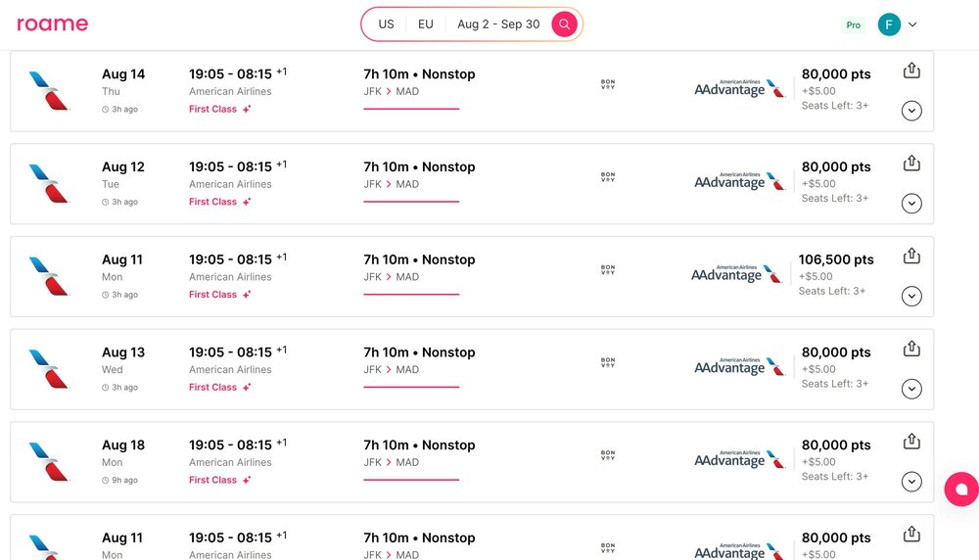Share the Aug 14 flight result
Viewport: 979px width, 560px height.
tap(911, 70)
